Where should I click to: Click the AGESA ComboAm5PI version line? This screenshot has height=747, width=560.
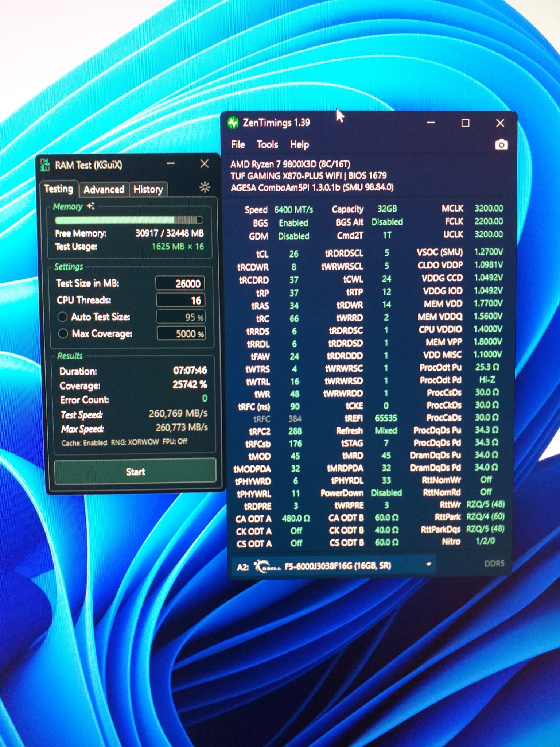pos(312,187)
